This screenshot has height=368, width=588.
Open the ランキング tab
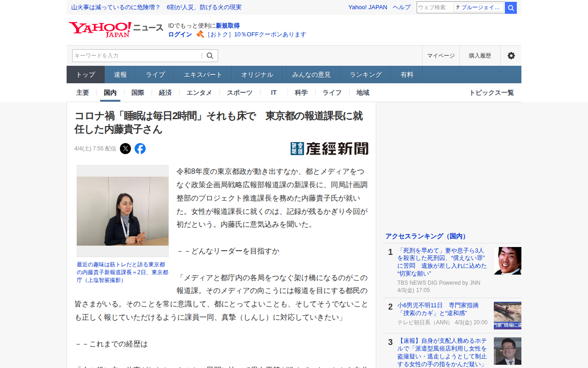click(x=366, y=75)
